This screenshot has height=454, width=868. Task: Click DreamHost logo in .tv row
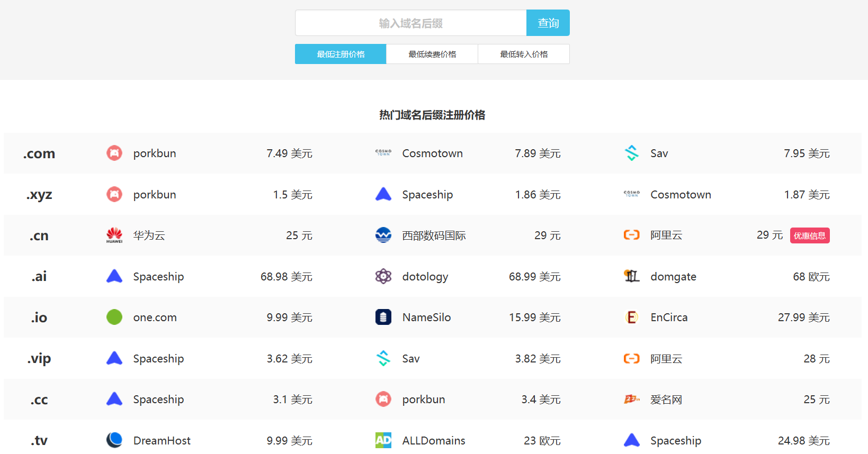[x=114, y=440]
